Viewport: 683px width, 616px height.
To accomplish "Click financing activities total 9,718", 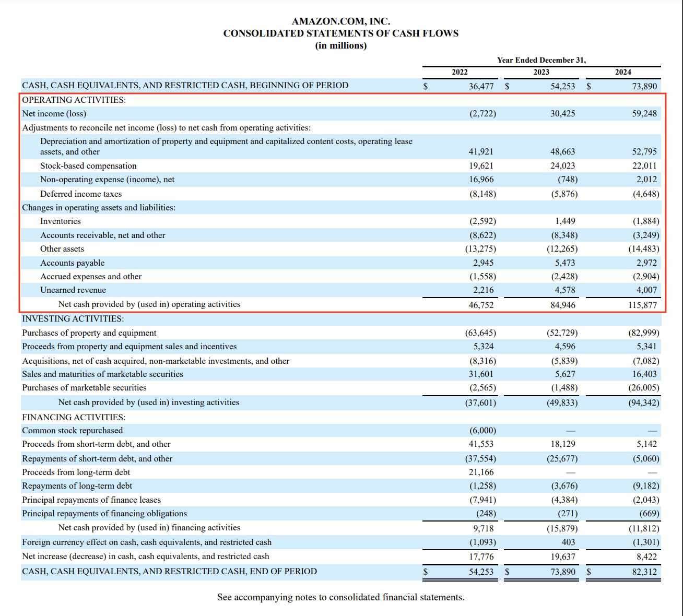I will (x=483, y=528).
